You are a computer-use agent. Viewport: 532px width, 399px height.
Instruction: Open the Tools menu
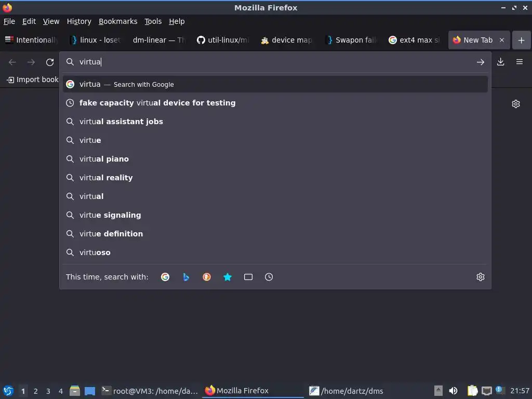tap(153, 21)
